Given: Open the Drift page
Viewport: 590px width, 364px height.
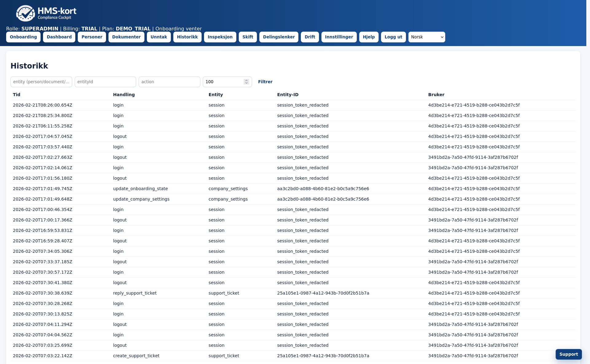Looking at the screenshot, I should click(310, 37).
